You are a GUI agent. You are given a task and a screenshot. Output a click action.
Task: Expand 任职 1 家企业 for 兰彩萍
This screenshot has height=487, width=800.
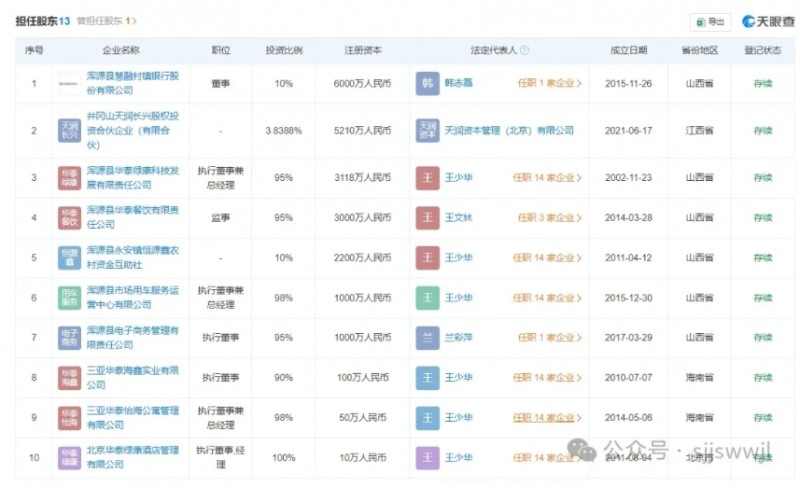tap(549, 338)
